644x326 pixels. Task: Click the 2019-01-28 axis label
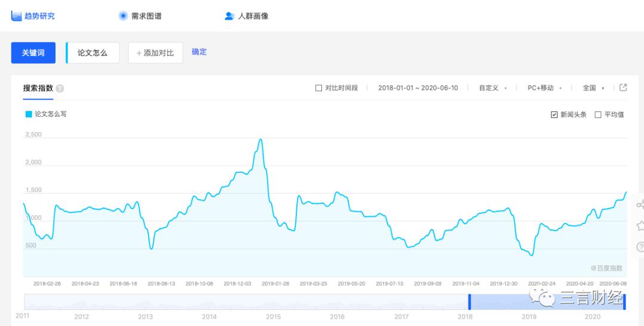275,284
